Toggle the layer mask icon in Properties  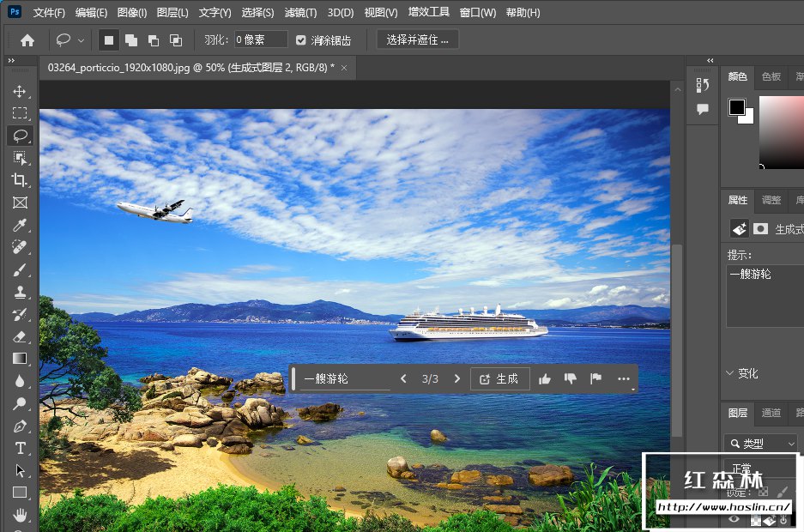click(x=760, y=228)
